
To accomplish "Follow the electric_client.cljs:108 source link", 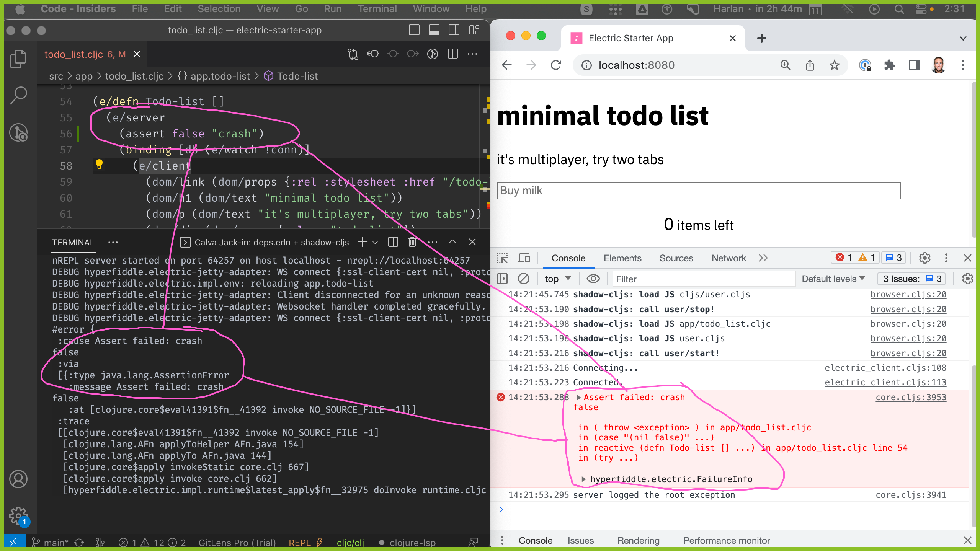I will pyautogui.click(x=885, y=368).
